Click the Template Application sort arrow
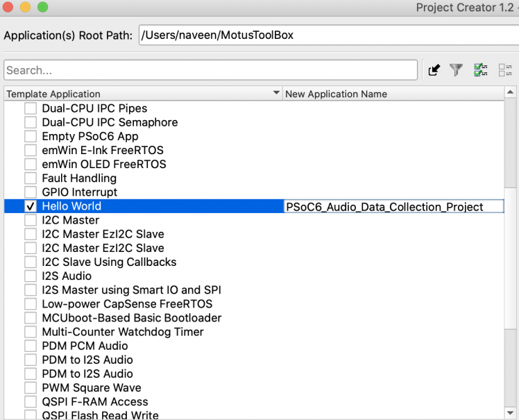Image resolution: width=519 pixels, height=420 pixels. [x=276, y=94]
